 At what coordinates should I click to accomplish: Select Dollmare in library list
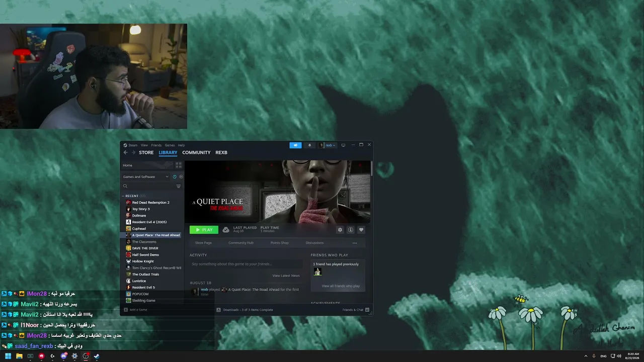pos(139,216)
